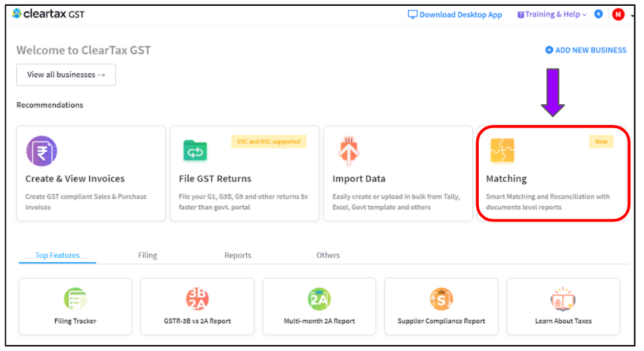Click the desktop monitor icon beside Download Desktop App

click(412, 14)
